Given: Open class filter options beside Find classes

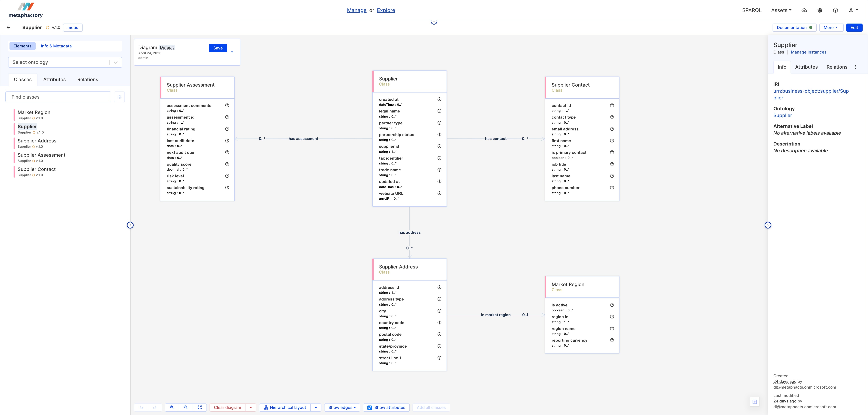Looking at the screenshot, I should 119,97.
